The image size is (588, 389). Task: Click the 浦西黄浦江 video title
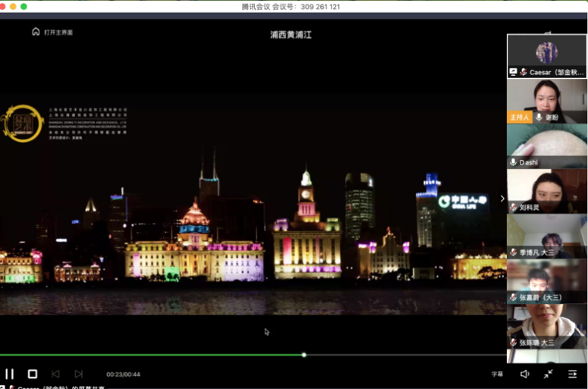(291, 35)
